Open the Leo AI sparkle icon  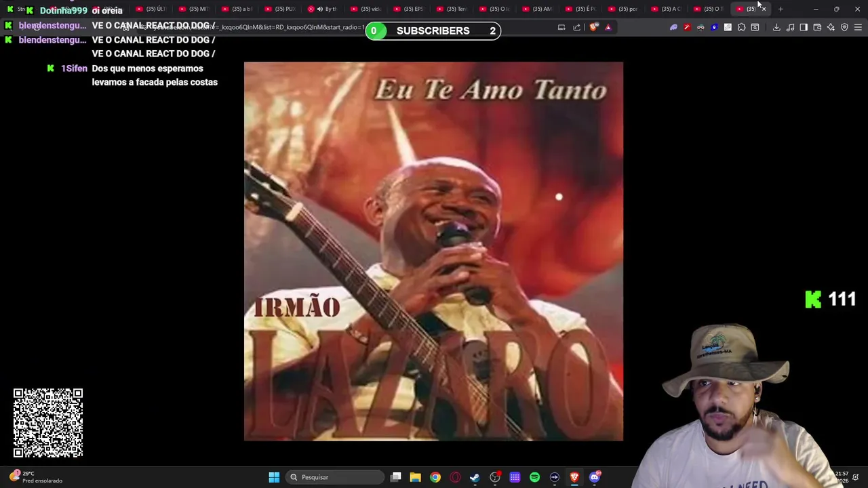pos(831,27)
